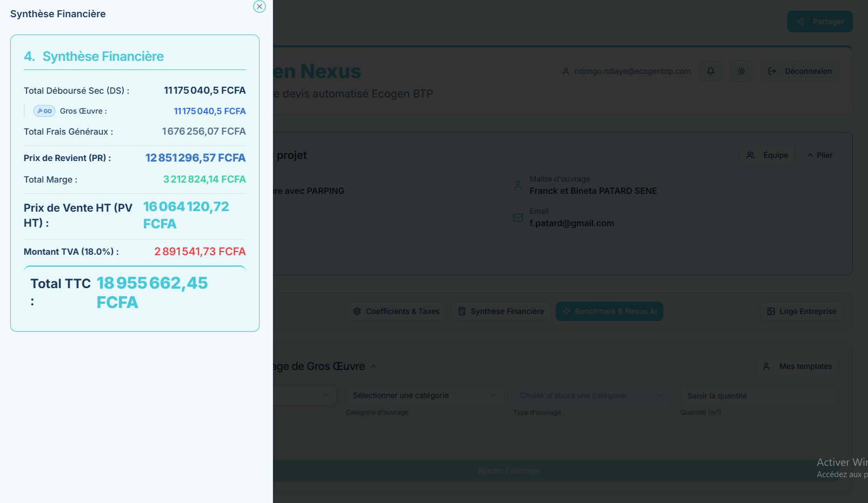Click the Total Frais Généraux value

point(204,131)
